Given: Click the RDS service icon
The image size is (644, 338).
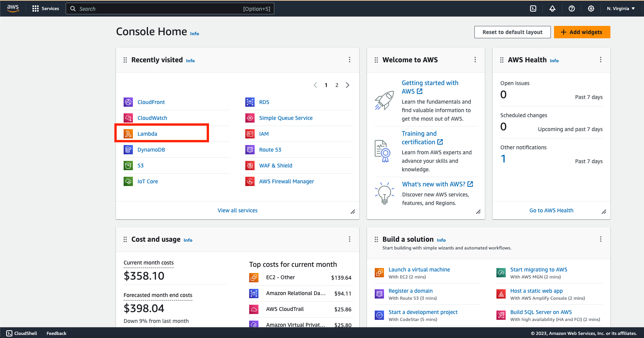Looking at the screenshot, I should (250, 102).
